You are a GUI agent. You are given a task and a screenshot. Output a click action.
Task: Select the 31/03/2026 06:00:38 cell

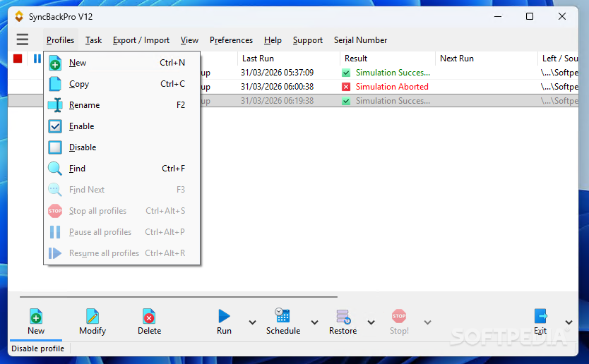pos(278,87)
